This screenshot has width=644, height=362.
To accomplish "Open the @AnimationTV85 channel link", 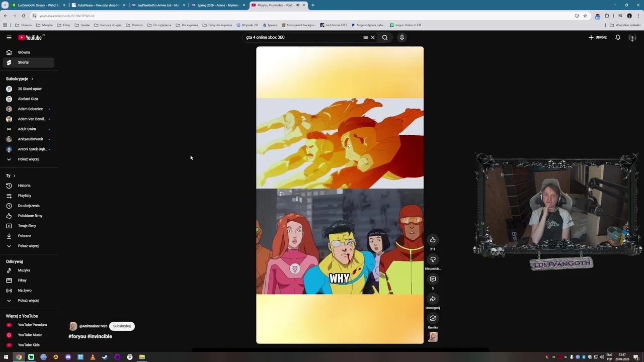I will pos(93,326).
